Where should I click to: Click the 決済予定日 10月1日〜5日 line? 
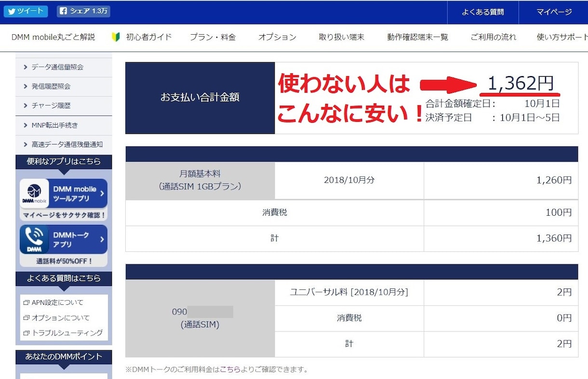tap(493, 118)
